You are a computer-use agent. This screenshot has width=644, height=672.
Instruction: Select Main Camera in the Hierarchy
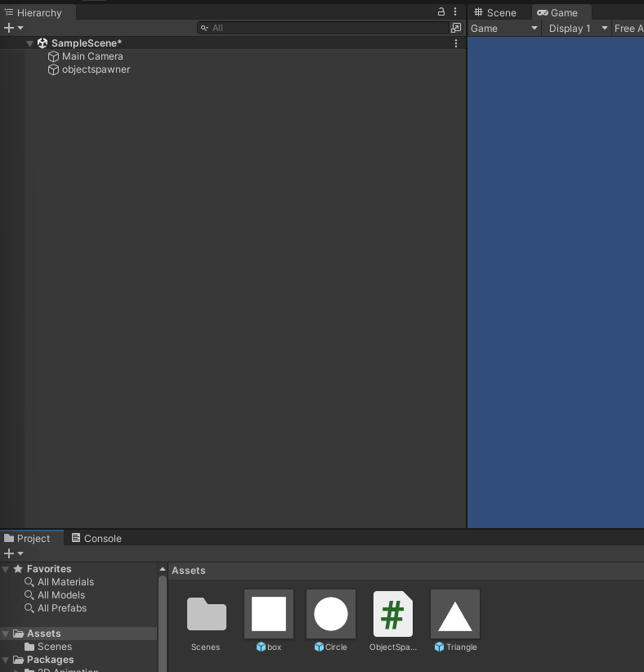(x=92, y=56)
